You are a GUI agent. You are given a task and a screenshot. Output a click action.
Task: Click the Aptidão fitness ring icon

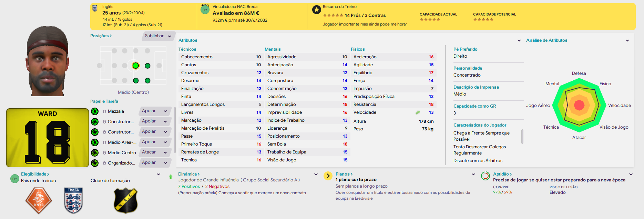[x=485, y=176]
